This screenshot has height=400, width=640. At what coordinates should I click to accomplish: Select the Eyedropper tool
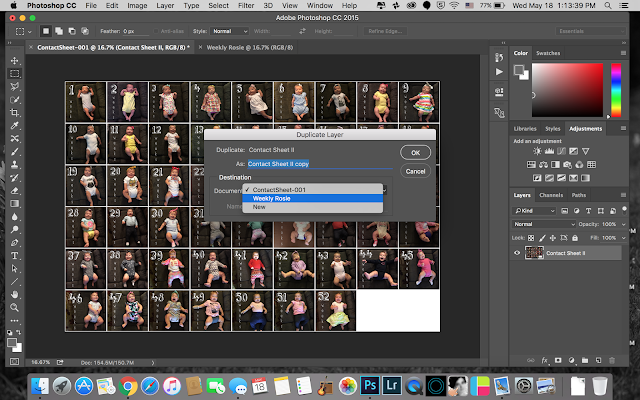15,126
